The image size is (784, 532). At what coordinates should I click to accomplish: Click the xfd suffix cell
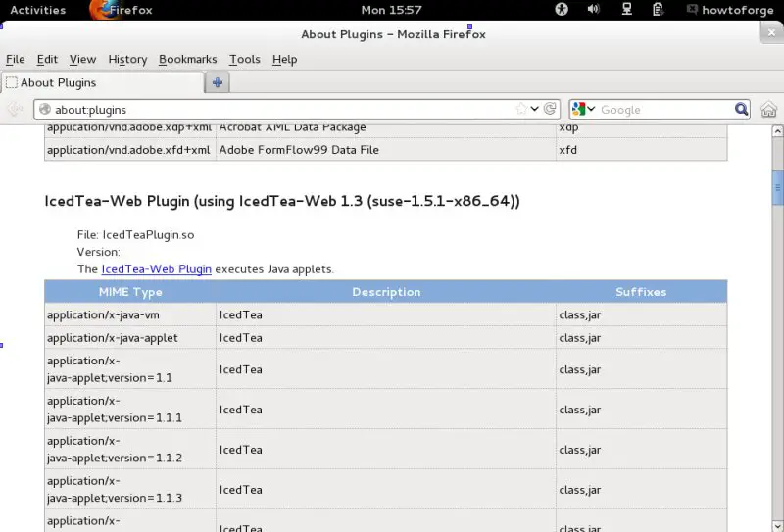[642, 150]
